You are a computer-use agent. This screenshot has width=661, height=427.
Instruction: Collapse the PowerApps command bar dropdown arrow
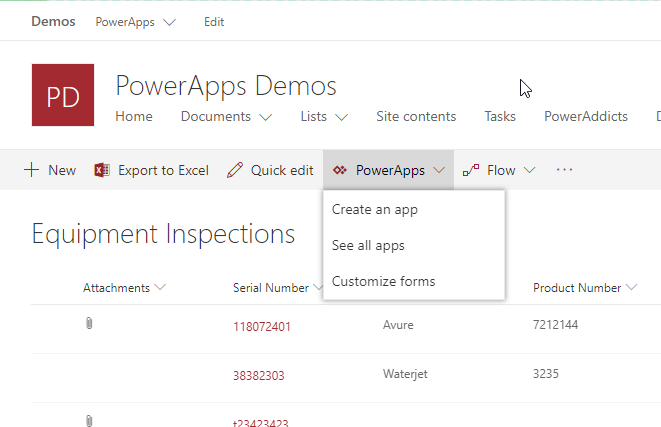pyautogui.click(x=439, y=170)
